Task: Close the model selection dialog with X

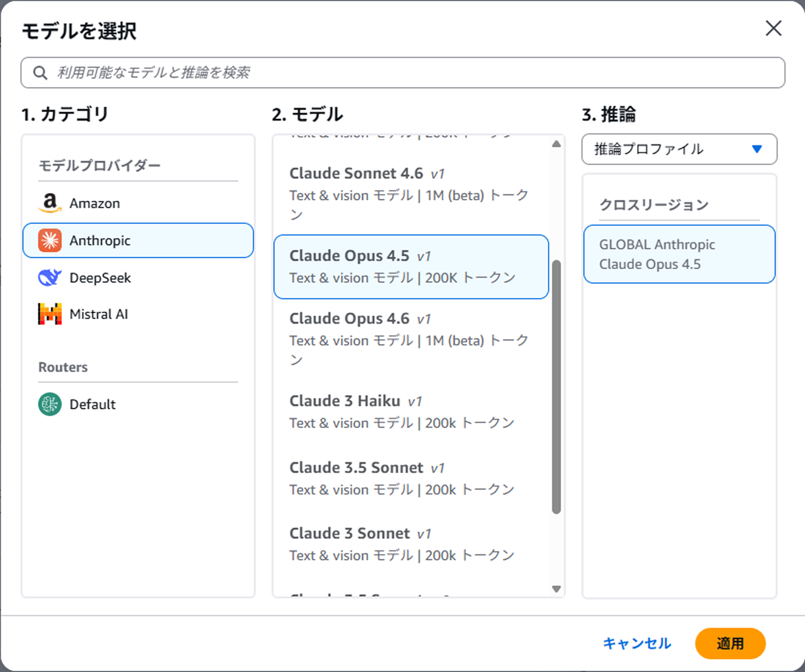Action: tap(773, 28)
